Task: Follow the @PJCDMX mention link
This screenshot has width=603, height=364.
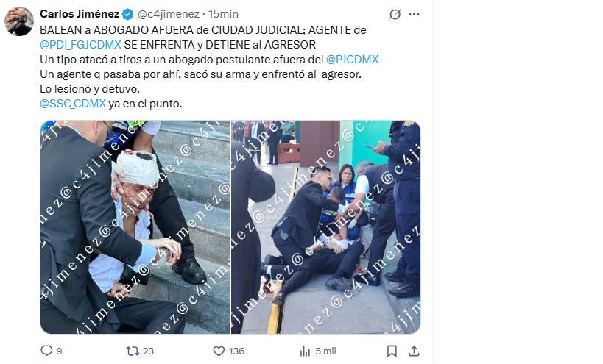Action: (352, 60)
